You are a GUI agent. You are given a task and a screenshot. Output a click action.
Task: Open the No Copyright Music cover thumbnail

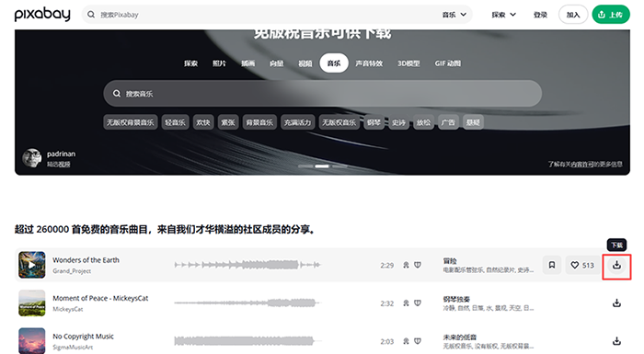[x=32, y=340]
